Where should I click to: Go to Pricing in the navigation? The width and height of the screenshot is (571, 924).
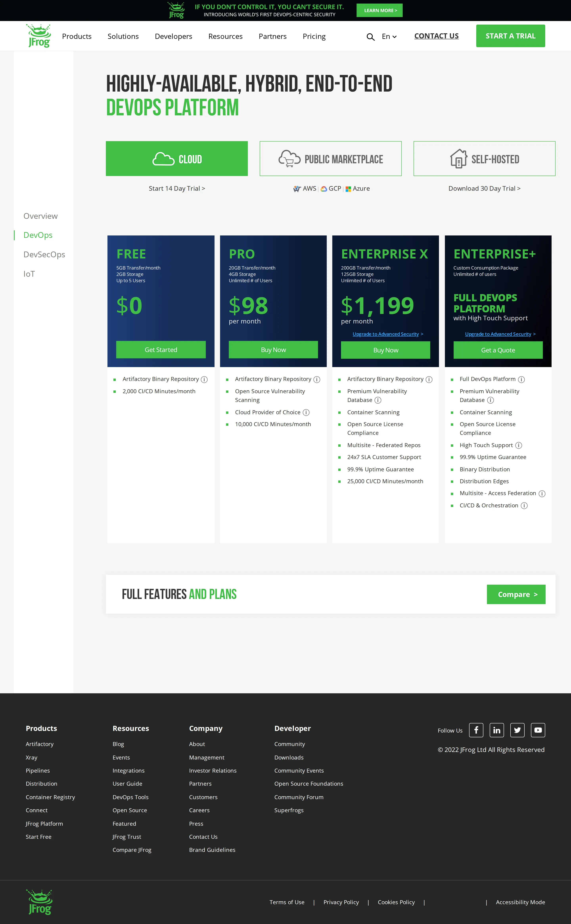(x=314, y=36)
